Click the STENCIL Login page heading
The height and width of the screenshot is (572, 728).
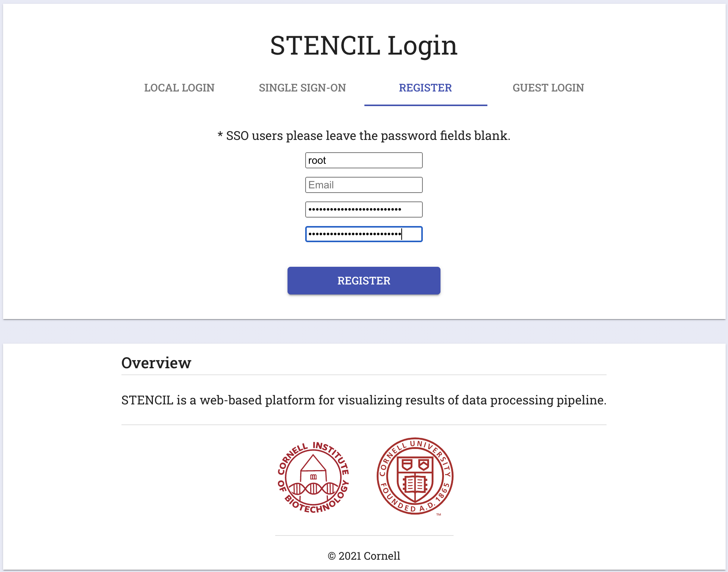[364, 45]
